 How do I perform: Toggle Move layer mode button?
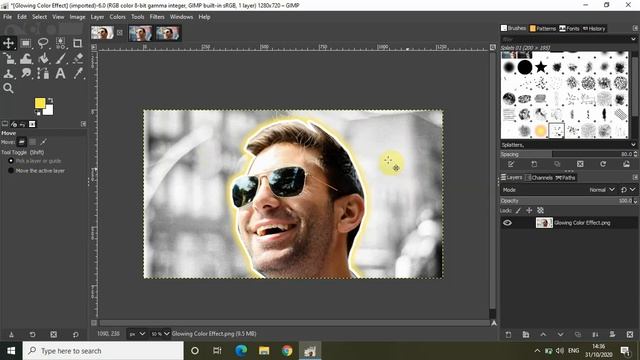click(22, 142)
